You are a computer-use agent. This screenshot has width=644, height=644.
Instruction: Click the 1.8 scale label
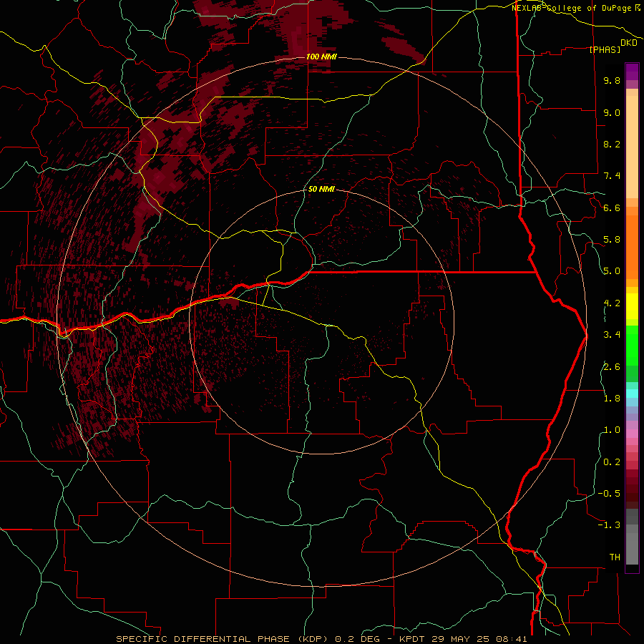[x=612, y=399]
